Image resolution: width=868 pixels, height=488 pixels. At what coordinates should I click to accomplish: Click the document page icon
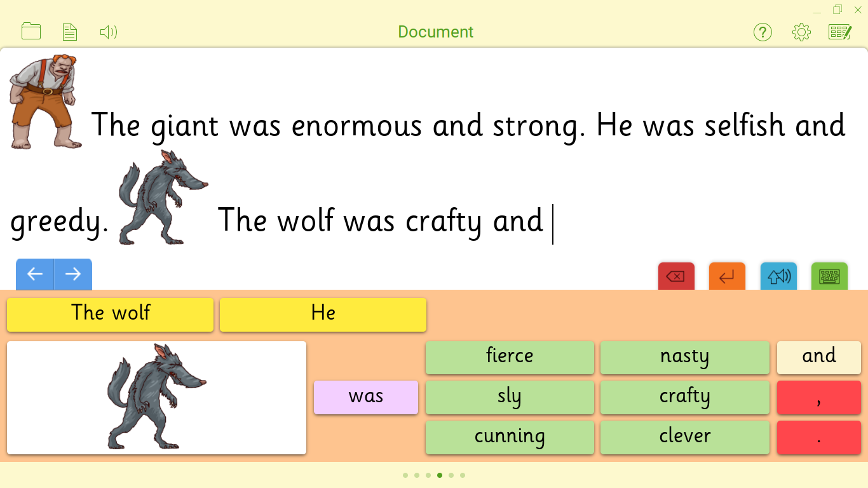tap(69, 32)
